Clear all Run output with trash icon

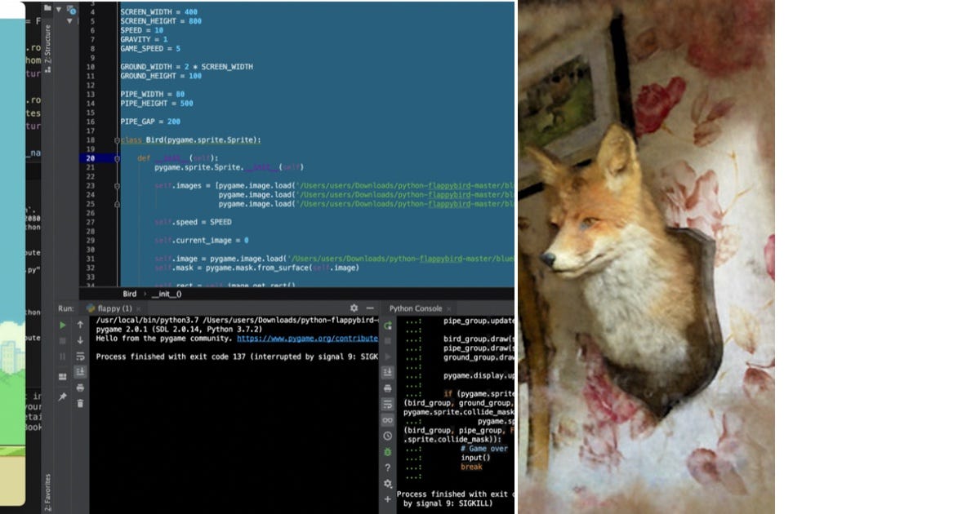(x=80, y=403)
